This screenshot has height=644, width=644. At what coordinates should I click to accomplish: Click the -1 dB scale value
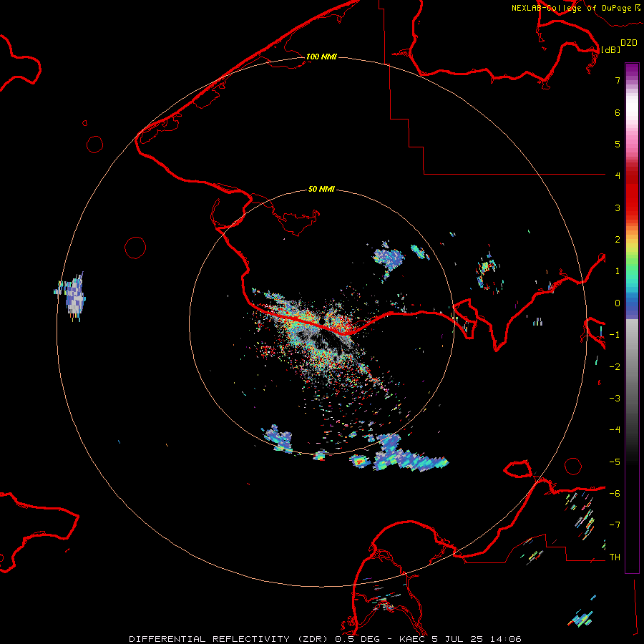coord(615,335)
